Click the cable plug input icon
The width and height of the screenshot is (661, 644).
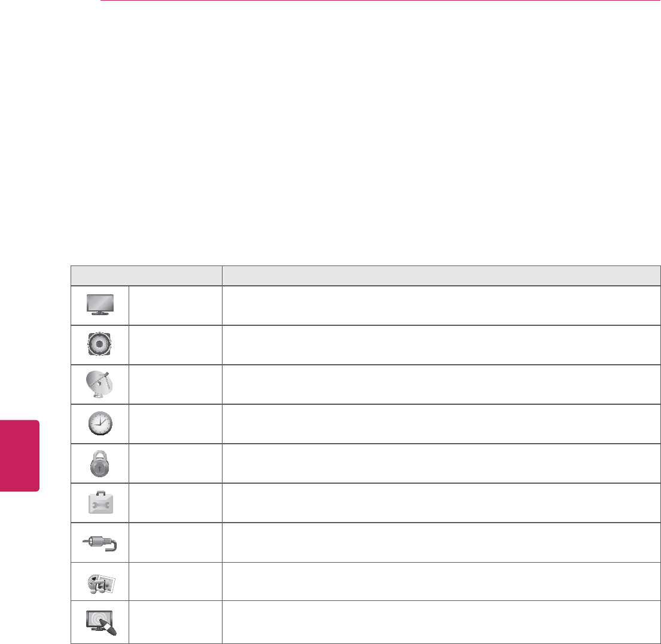tap(100, 542)
